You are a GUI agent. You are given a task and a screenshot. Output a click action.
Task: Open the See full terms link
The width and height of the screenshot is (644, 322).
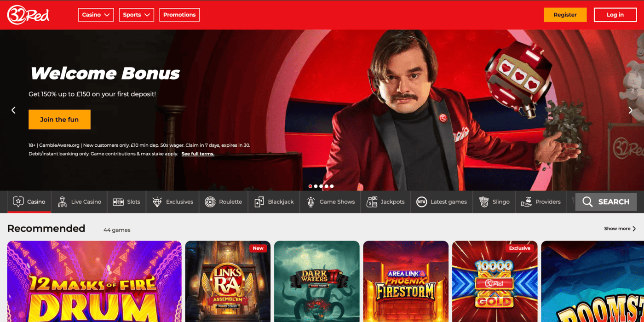point(198,154)
